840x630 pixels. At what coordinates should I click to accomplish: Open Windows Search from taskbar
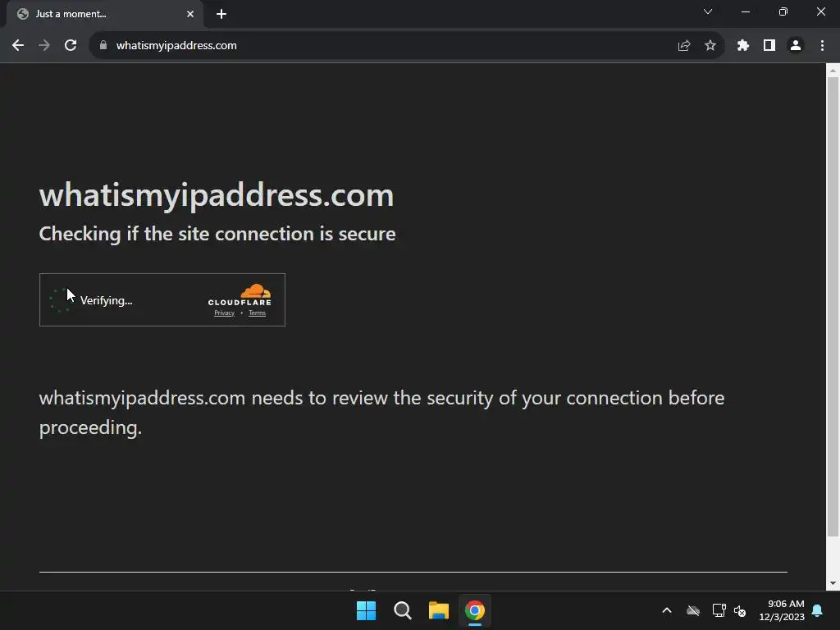(x=402, y=610)
